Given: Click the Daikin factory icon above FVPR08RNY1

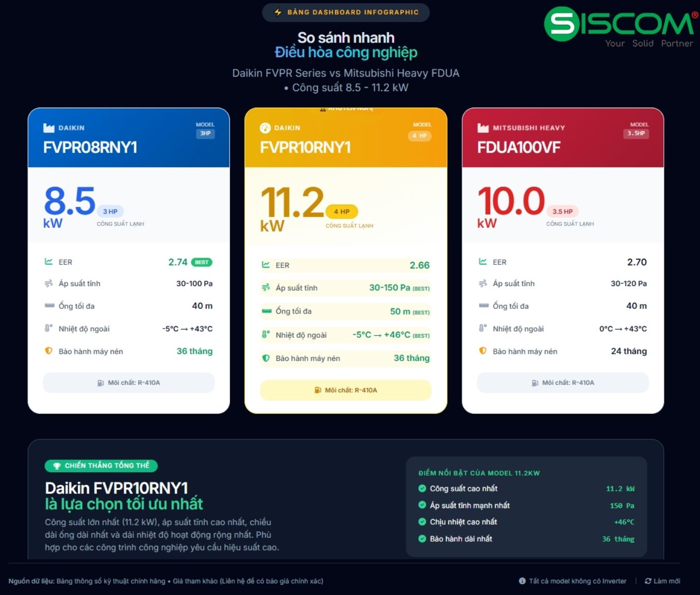Looking at the screenshot, I should [49, 128].
